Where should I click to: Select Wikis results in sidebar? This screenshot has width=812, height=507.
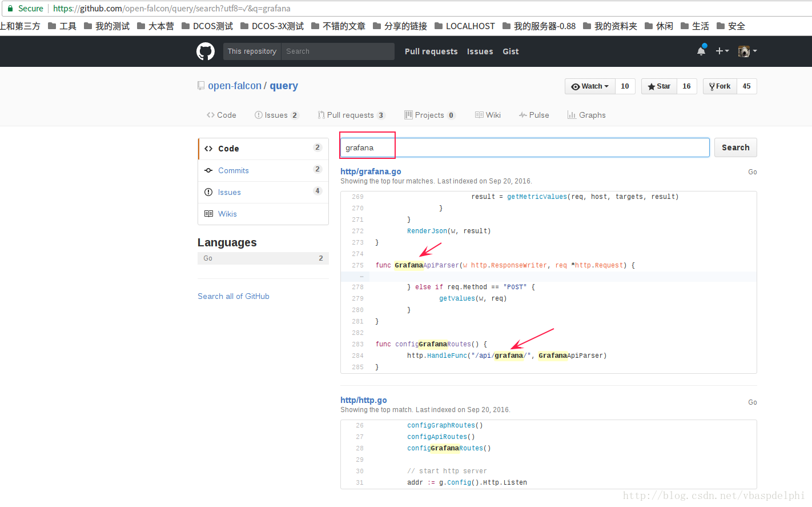263,214
